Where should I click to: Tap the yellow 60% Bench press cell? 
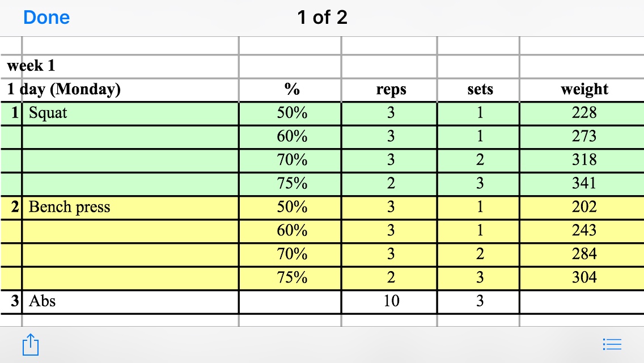292,230
